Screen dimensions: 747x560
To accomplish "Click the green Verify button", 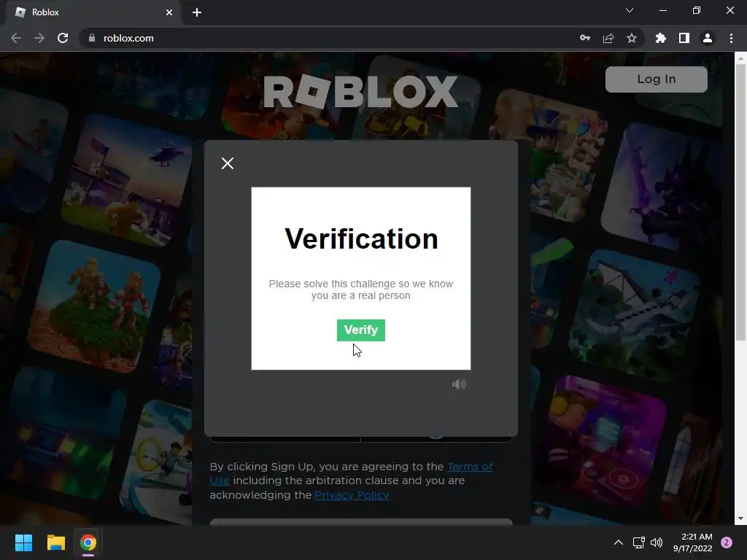I will [x=360, y=330].
